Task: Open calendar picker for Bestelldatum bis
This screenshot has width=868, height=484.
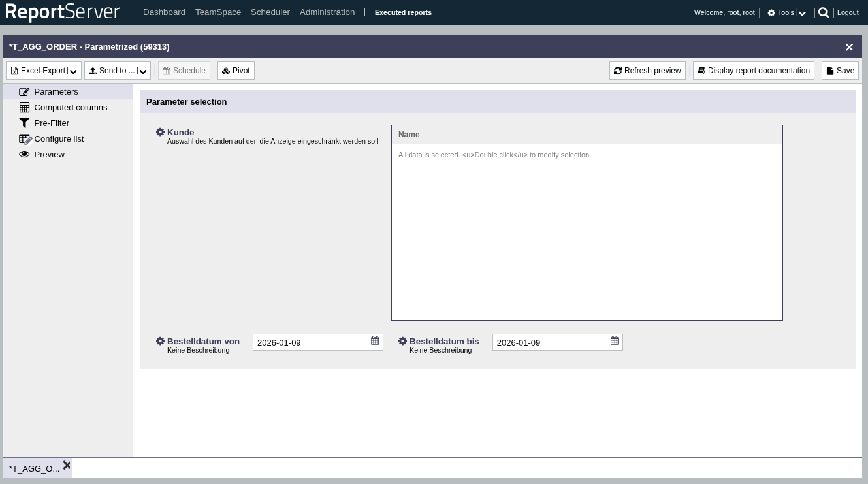Action: point(615,341)
